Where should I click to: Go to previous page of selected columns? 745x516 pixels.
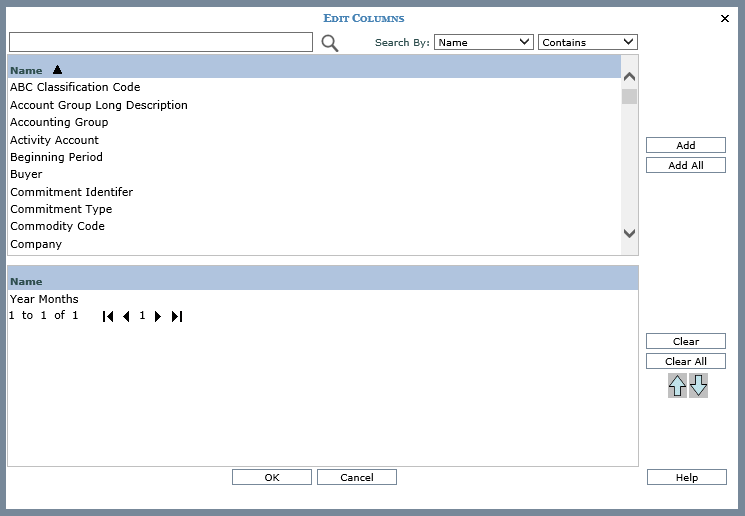[126, 316]
